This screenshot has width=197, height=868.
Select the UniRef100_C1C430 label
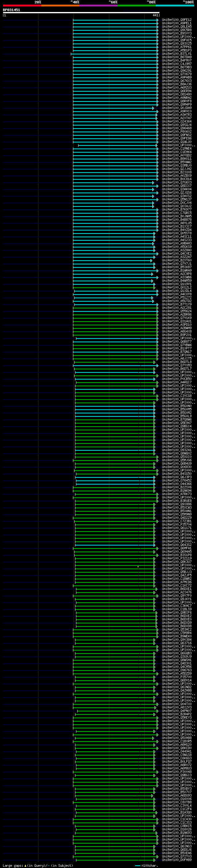(x=177, y=819)
